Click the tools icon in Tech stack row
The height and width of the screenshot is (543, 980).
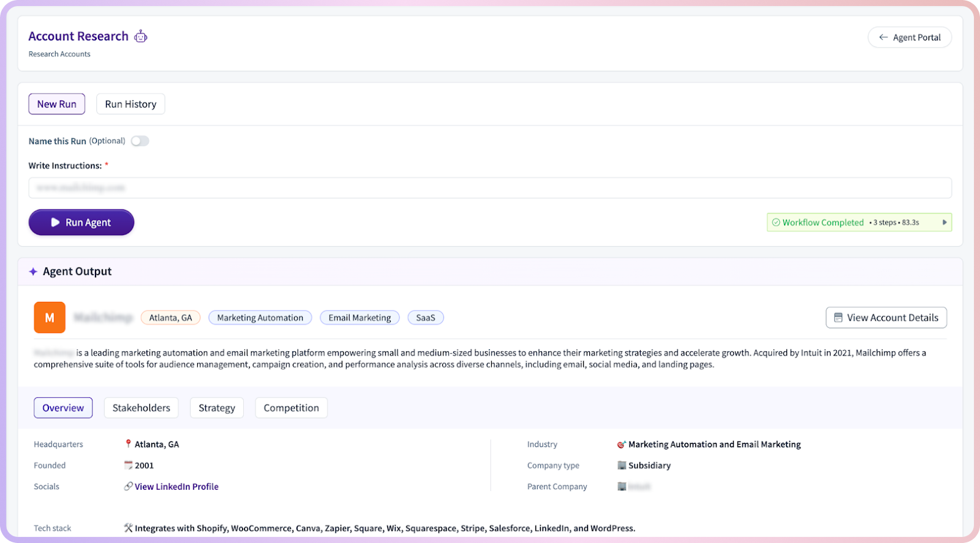tap(128, 528)
